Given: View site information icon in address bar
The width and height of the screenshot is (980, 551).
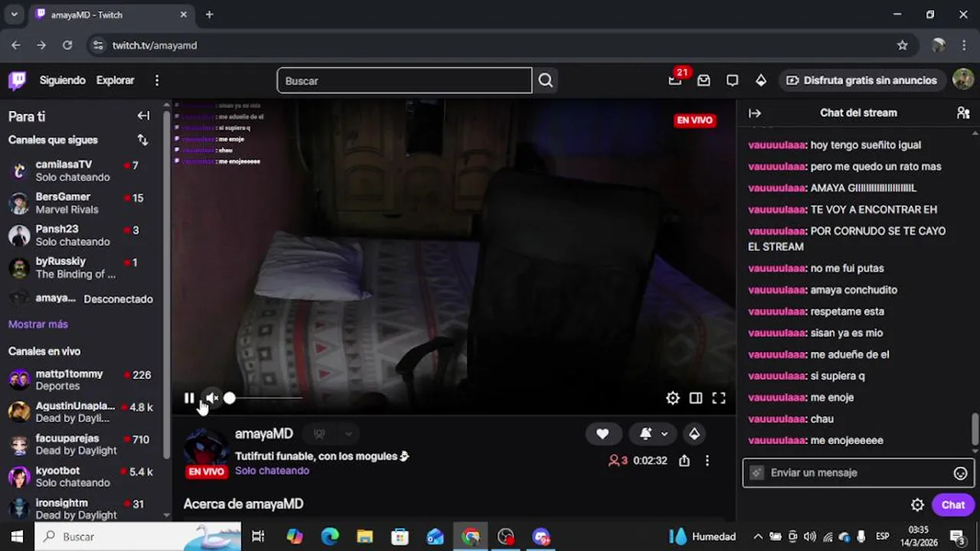Looking at the screenshot, I should pos(98,45).
